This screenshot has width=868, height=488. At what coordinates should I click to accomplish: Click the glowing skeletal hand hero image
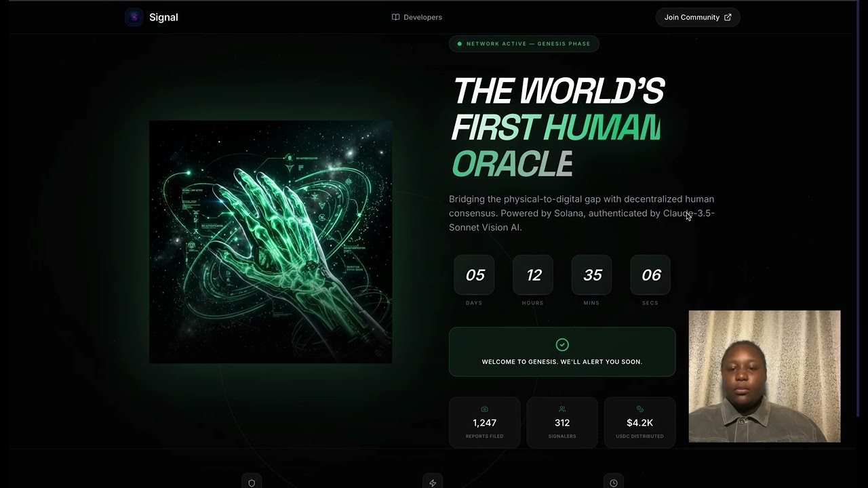click(271, 242)
